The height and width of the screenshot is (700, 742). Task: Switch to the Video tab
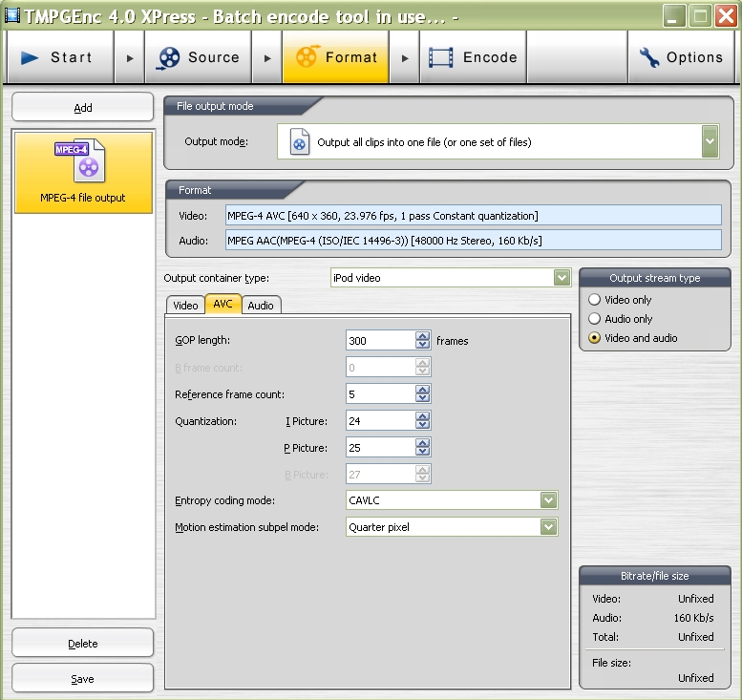[x=185, y=306]
